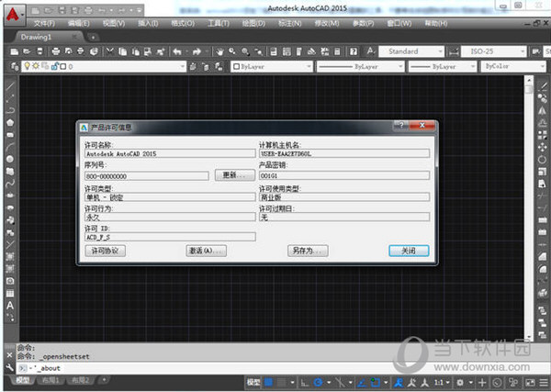
Task: Toggle polar tracking in status bar
Action: 319,382
